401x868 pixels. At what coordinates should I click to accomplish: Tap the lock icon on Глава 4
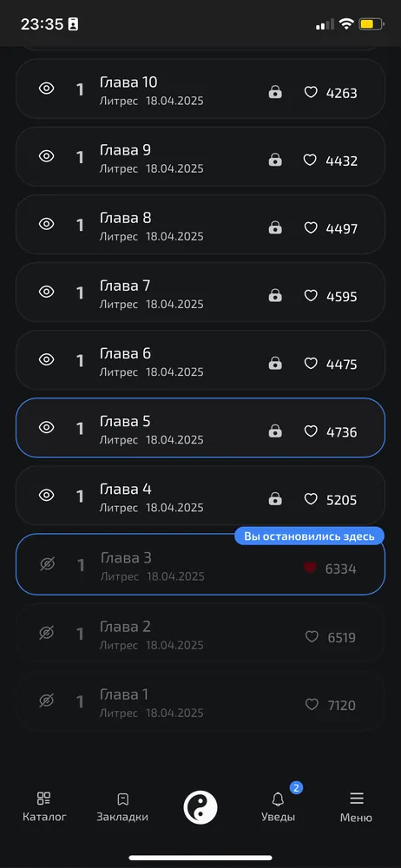[275, 499]
